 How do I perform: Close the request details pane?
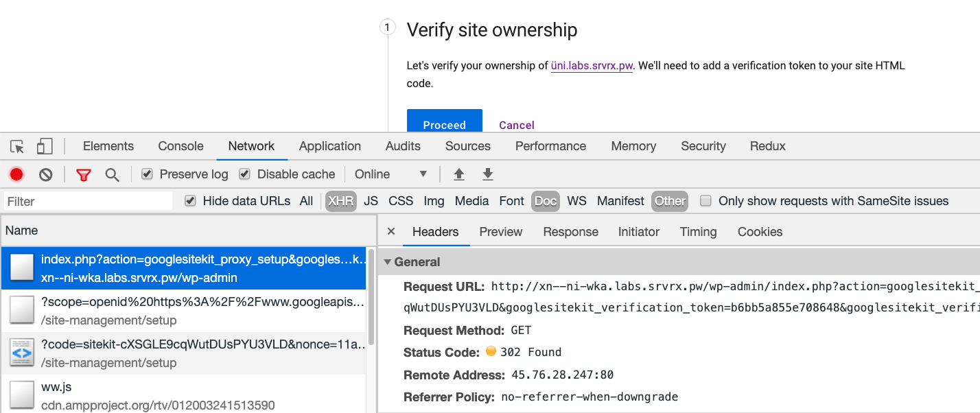coord(390,232)
